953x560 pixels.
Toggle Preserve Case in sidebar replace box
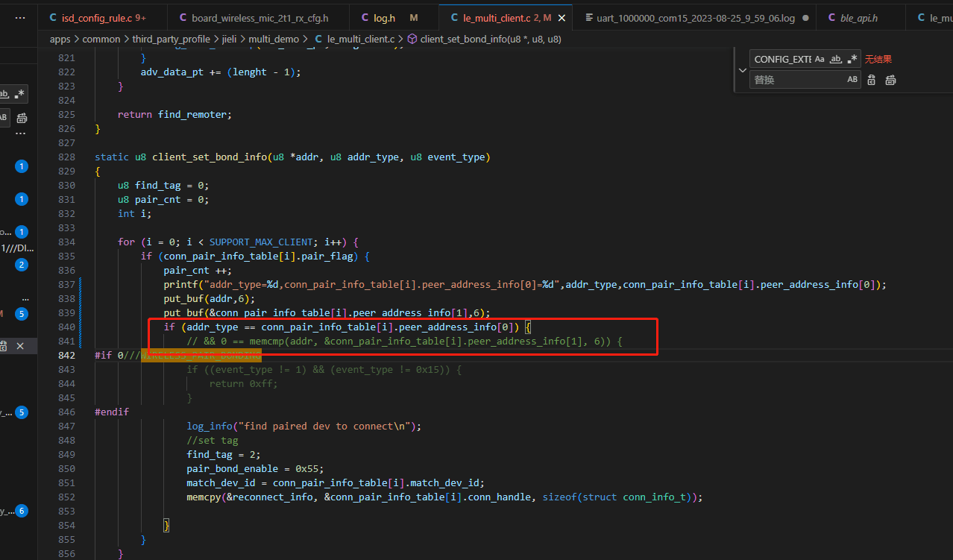[4, 117]
